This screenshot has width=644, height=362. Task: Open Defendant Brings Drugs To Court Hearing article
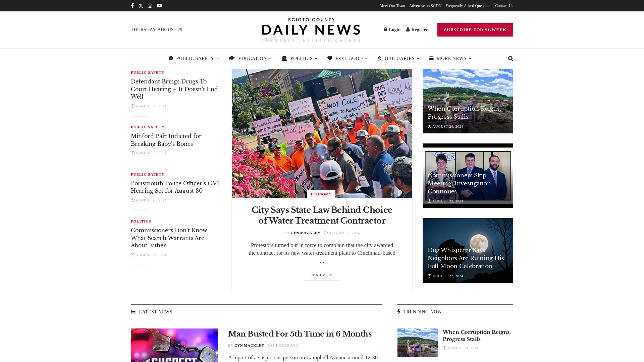[174, 89]
